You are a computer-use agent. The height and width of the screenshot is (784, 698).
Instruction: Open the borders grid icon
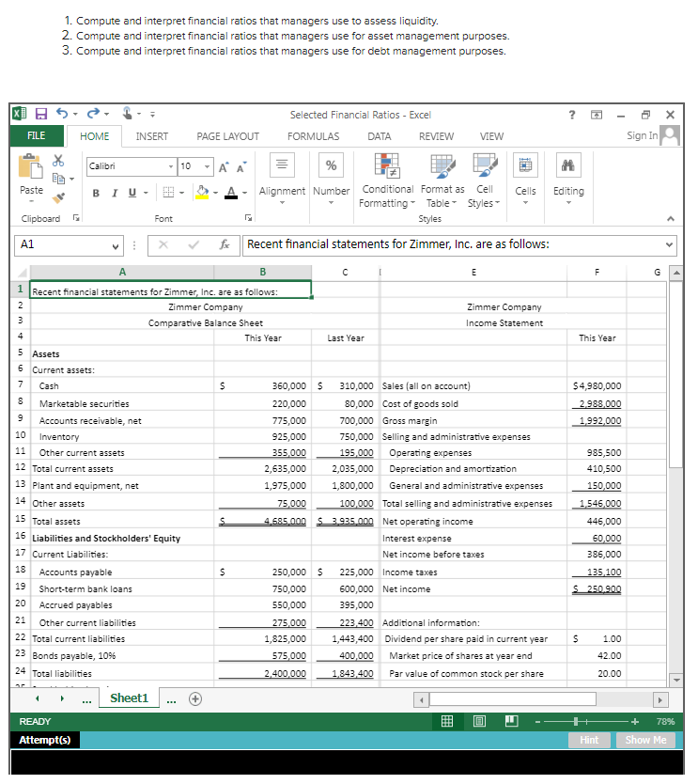[168, 193]
